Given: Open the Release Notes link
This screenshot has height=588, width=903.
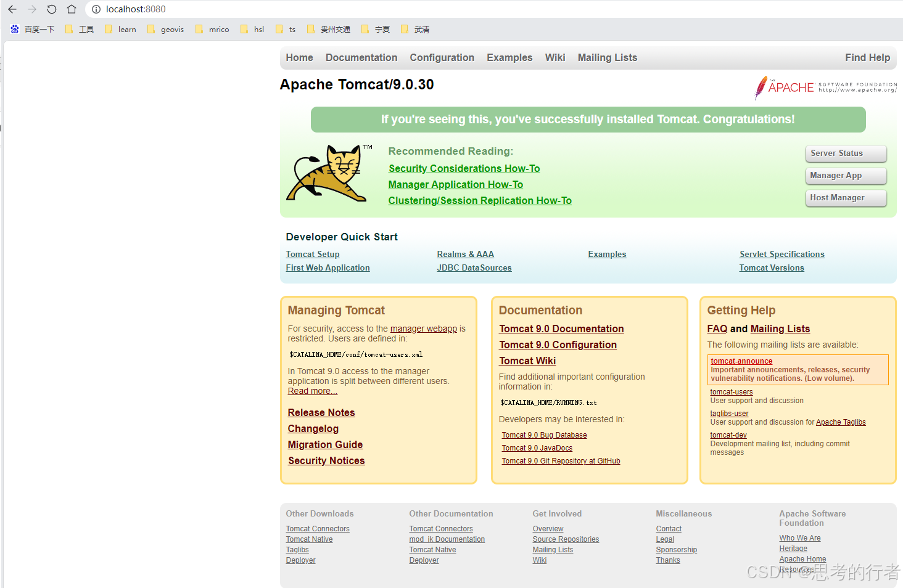Looking at the screenshot, I should tap(321, 412).
